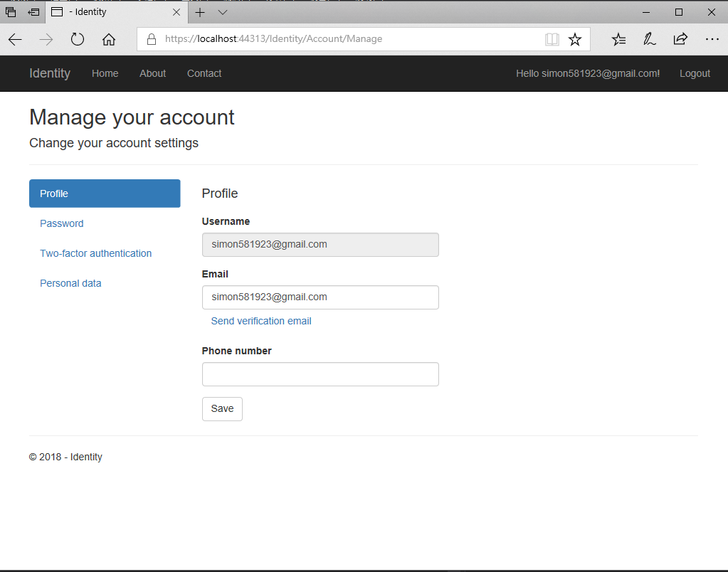Toggle reading view book icon in address bar
This screenshot has height=572, width=728.
(552, 39)
